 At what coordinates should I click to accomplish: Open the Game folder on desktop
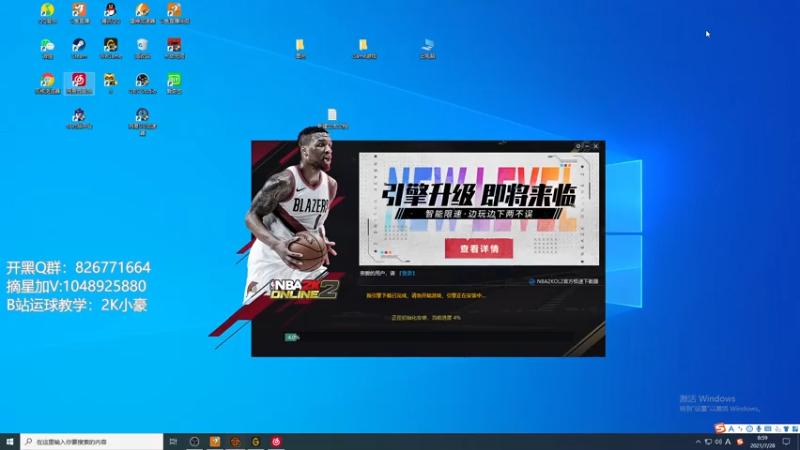[x=363, y=48]
